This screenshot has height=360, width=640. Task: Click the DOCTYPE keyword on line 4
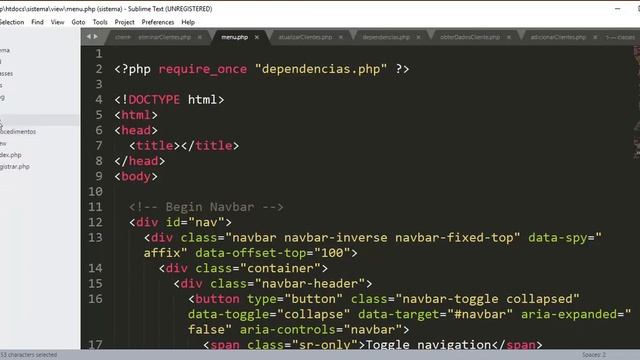click(x=154, y=100)
